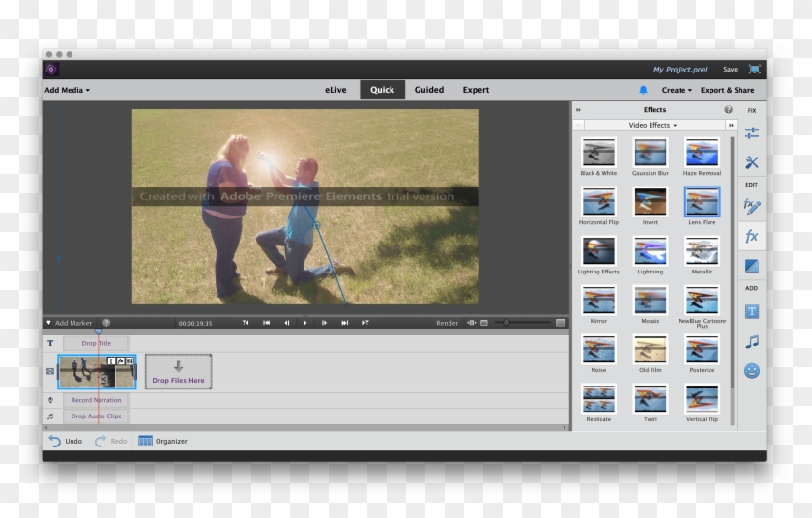The width and height of the screenshot is (812, 518).
Task: Click the video track filmstrip icon
Action: [x=50, y=371]
